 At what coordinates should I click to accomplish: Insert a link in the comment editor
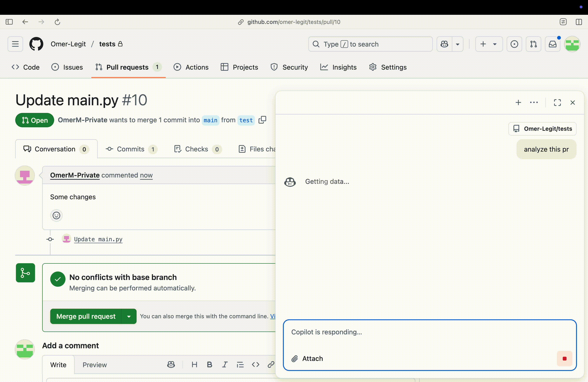pos(271,365)
